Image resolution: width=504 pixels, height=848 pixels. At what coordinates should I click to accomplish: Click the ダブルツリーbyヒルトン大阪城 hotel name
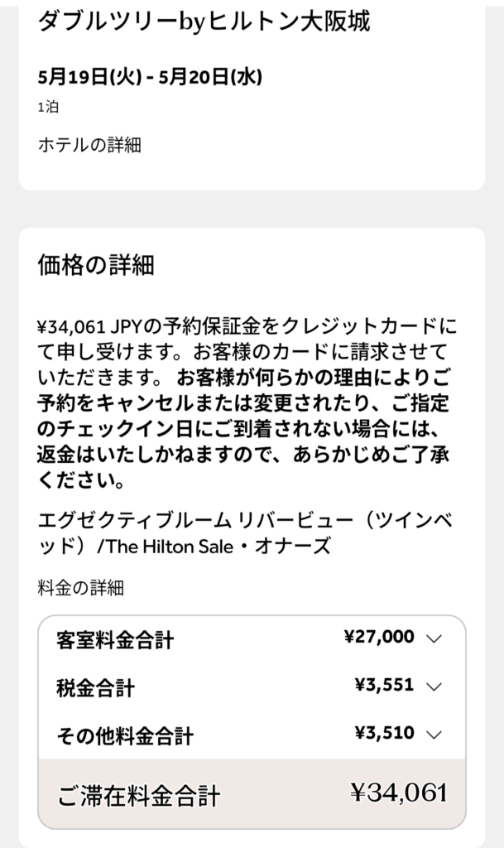204,22
